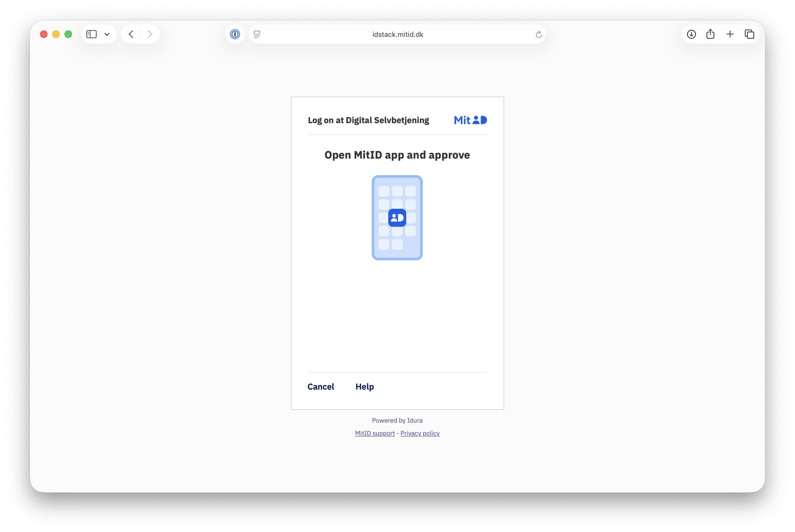Open the page reader menu icon
Image resolution: width=795 pixels, height=532 pixels.
[x=257, y=34]
